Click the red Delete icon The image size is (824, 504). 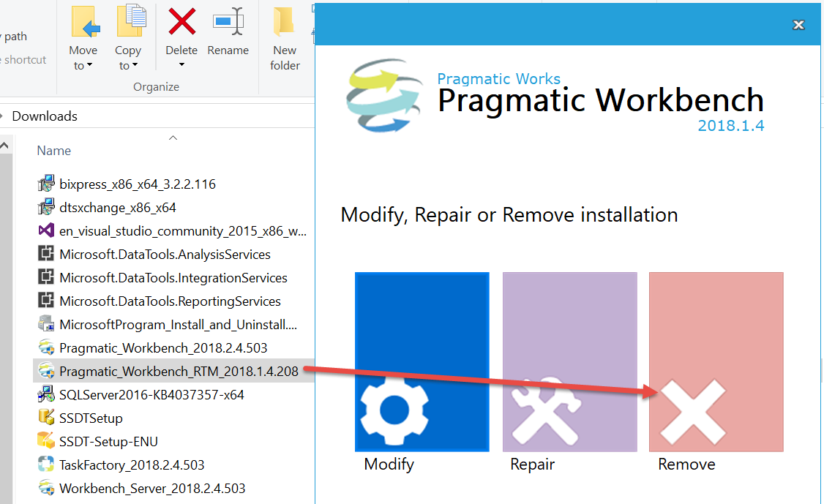tap(181, 22)
